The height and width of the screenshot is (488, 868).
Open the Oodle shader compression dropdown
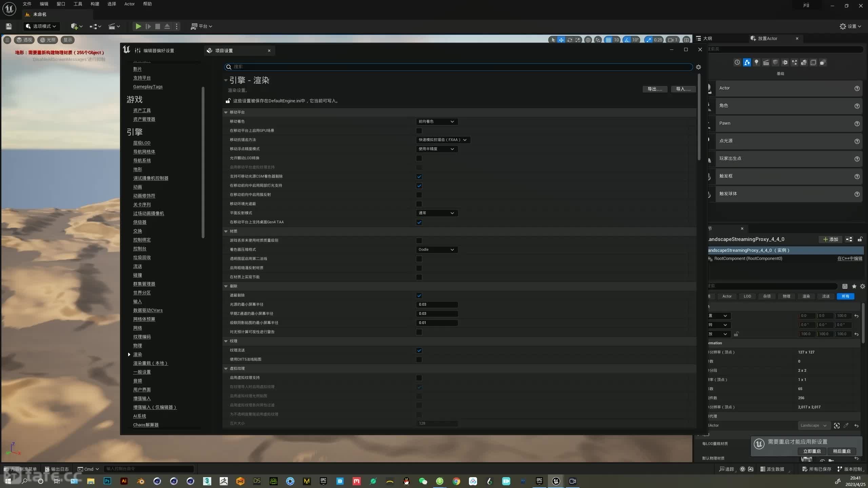pyautogui.click(x=437, y=249)
